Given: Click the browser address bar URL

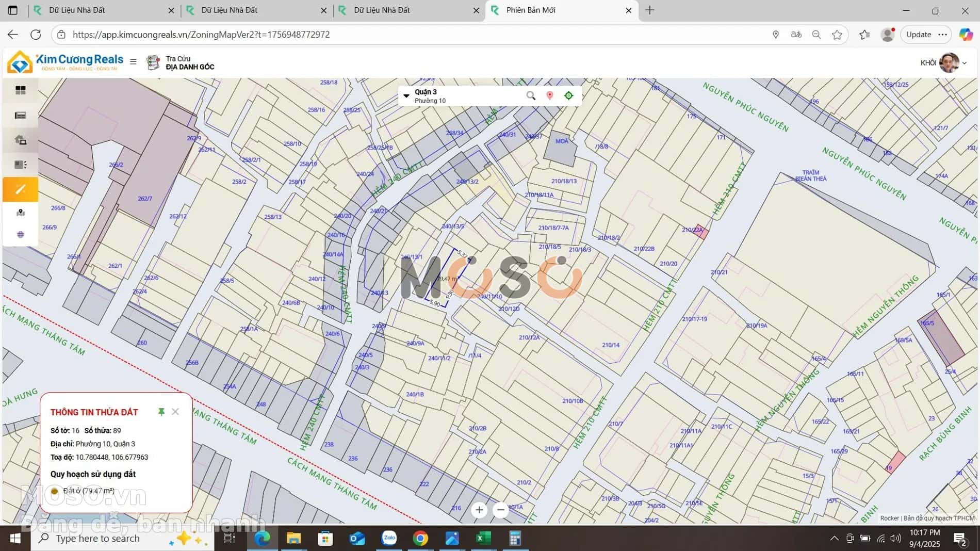Looking at the screenshot, I should point(201,35).
